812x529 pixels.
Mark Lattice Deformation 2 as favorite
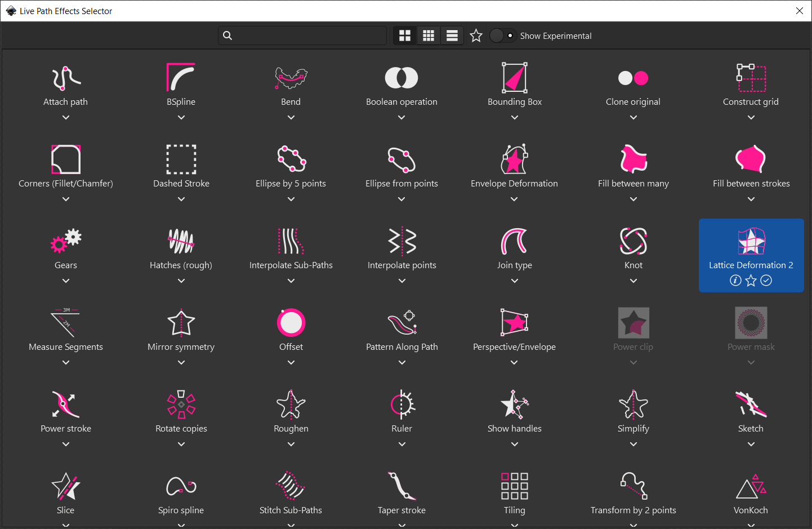[x=751, y=281]
